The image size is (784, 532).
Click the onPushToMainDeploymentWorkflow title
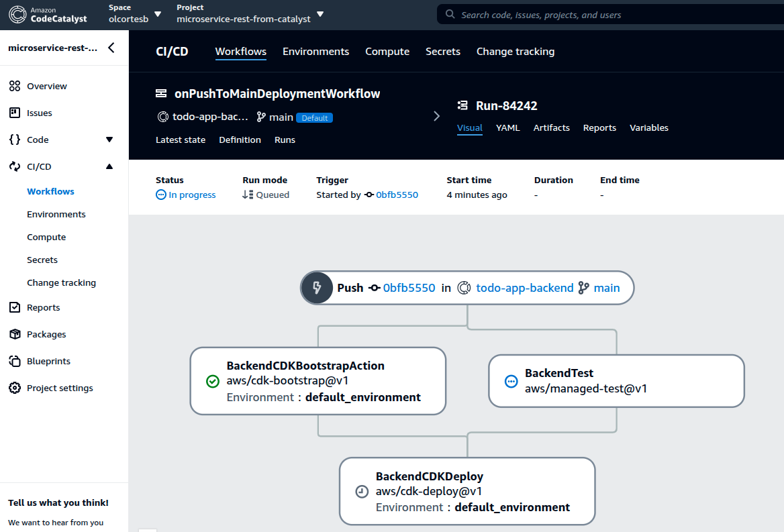pyautogui.click(x=277, y=93)
